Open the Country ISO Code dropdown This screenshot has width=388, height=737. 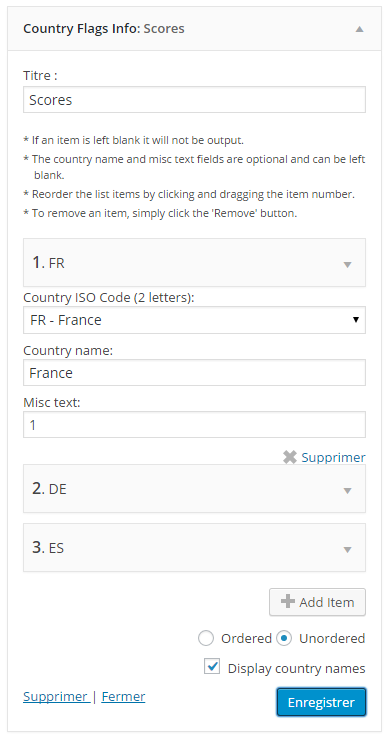(194, 320)
